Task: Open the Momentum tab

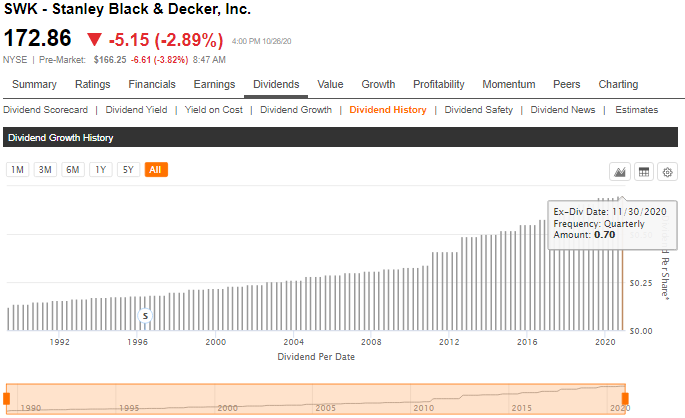Action: pos(509,84)
